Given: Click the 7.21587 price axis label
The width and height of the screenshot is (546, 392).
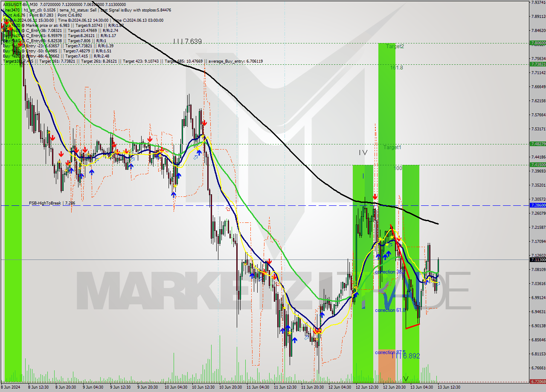Looking at the screenshot, I should click(x=538, y=228).
